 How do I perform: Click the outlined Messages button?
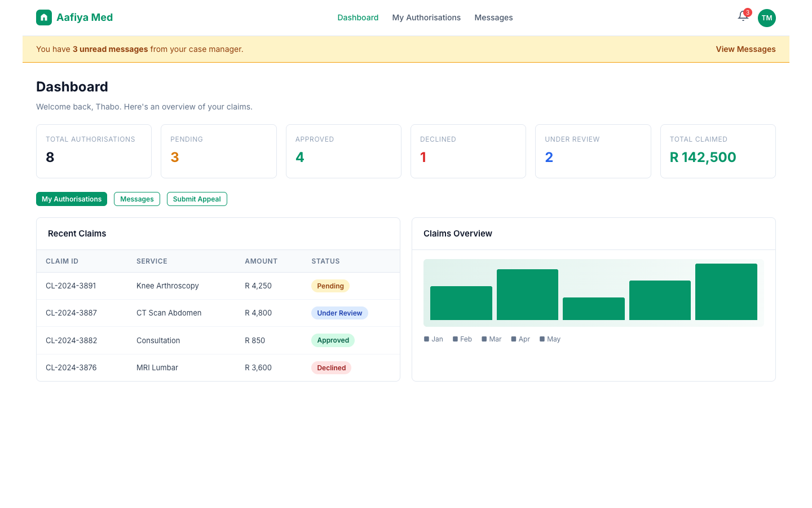point(137,199)
